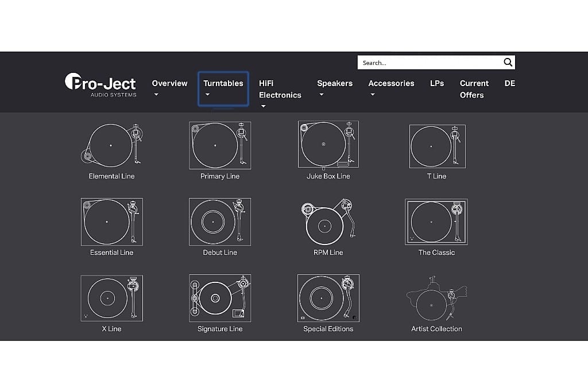The height and width of the screenshot is (392, 588).
Task: Click the Primary Line label
Action: point(220,176)
